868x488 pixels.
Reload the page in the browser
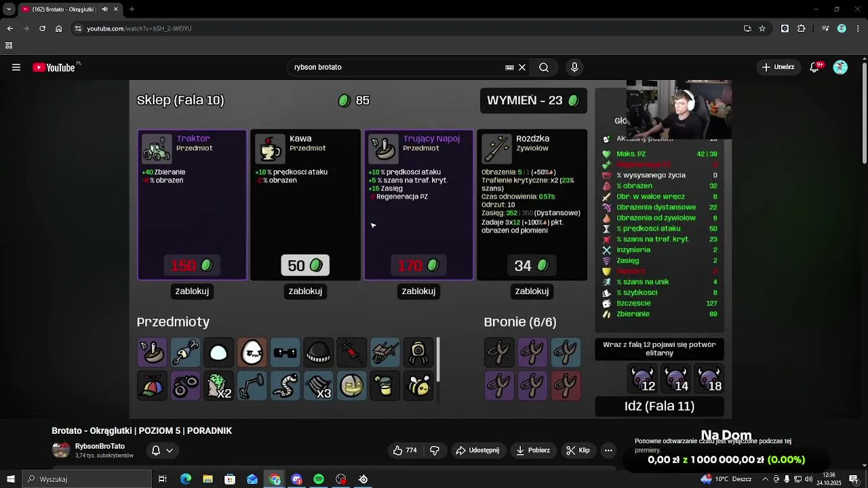pos(42,28)
